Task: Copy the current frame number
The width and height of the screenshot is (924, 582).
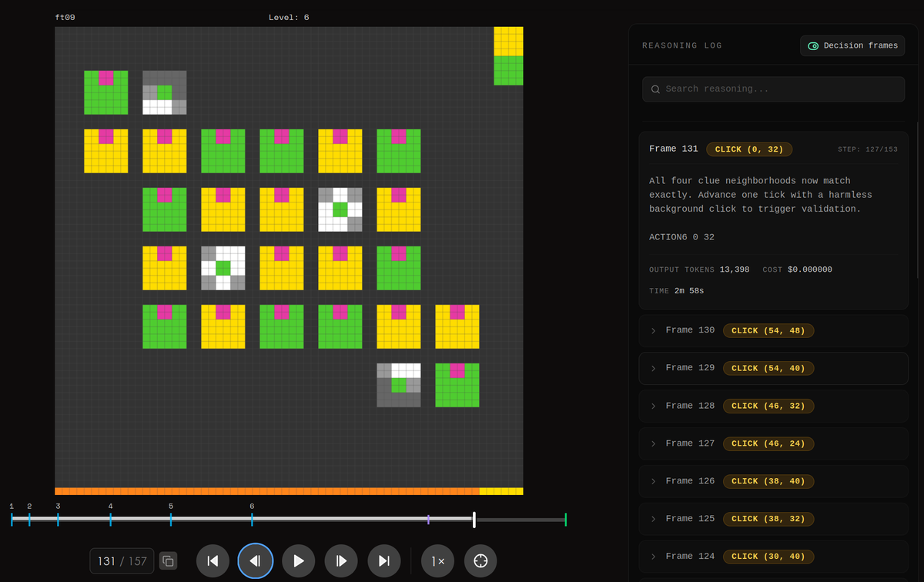Action: pyautogui.click(x=168, y=560)
